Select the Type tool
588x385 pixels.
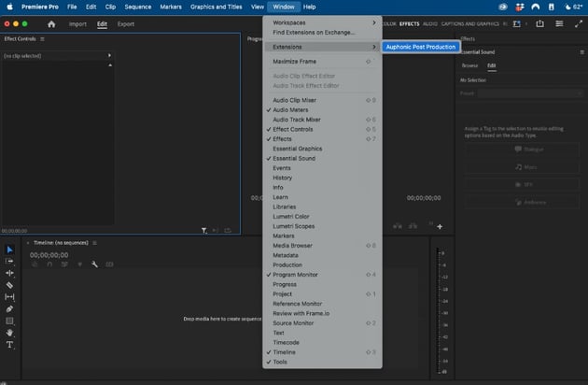tap(9, 345)
